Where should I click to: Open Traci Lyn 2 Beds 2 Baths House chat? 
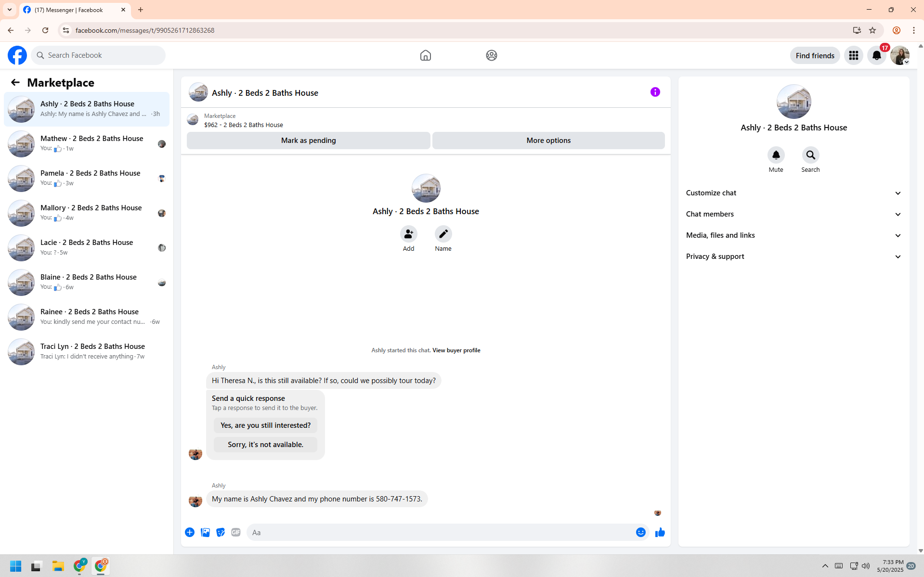87,351
